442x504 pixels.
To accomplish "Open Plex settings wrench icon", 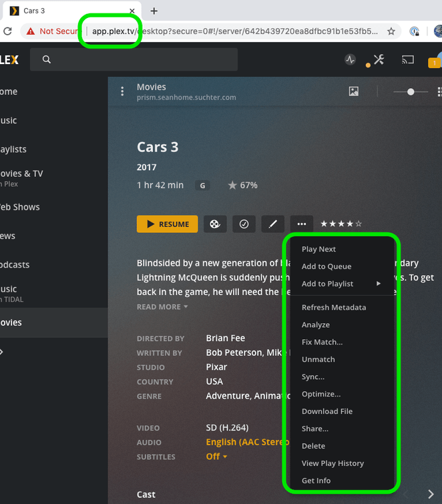I will tap(379, 59).
